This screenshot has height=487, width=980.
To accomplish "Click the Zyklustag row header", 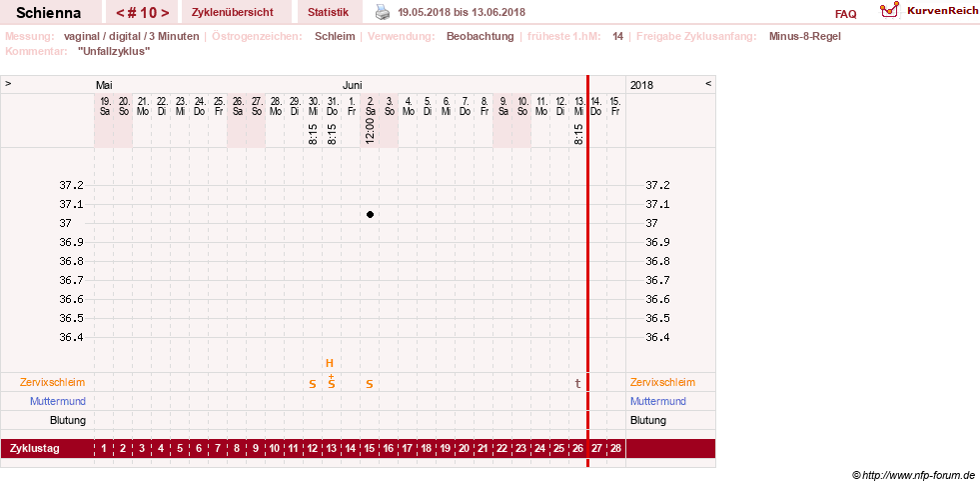I will 34,448.
